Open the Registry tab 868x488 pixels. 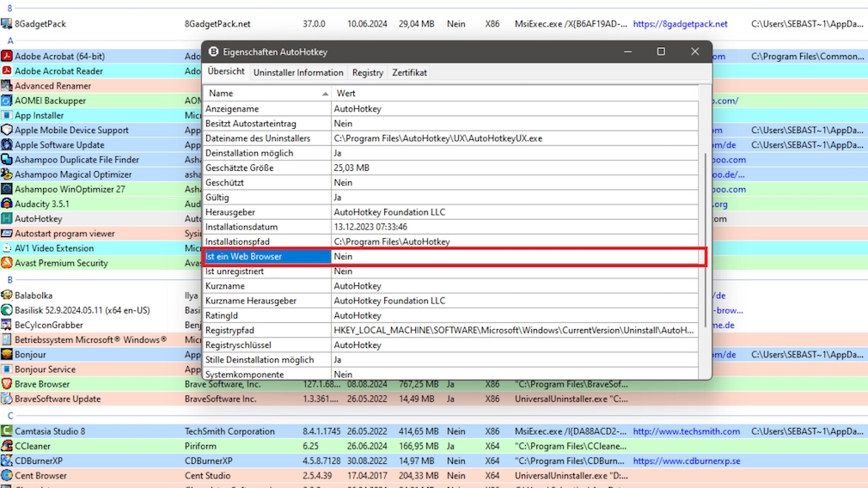tap(368, 73)
